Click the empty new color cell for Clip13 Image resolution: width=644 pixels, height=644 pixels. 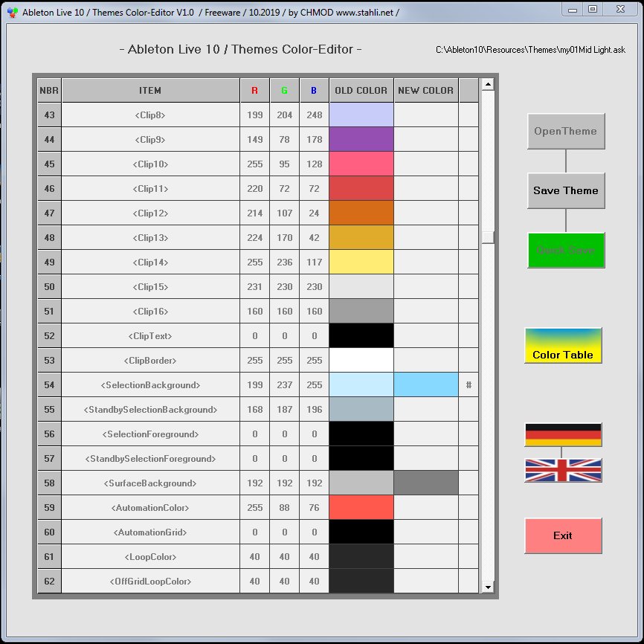(426, 237)
